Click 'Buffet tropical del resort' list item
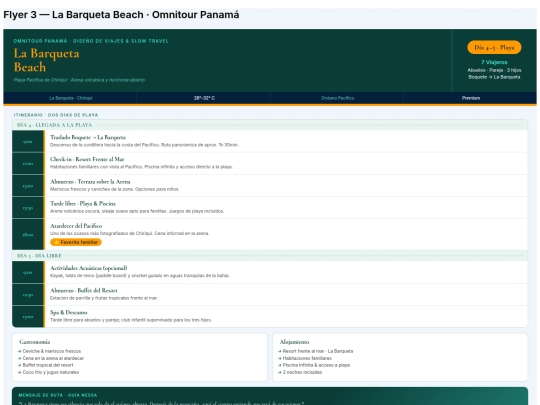540x405 pixels. coord(45,365)
